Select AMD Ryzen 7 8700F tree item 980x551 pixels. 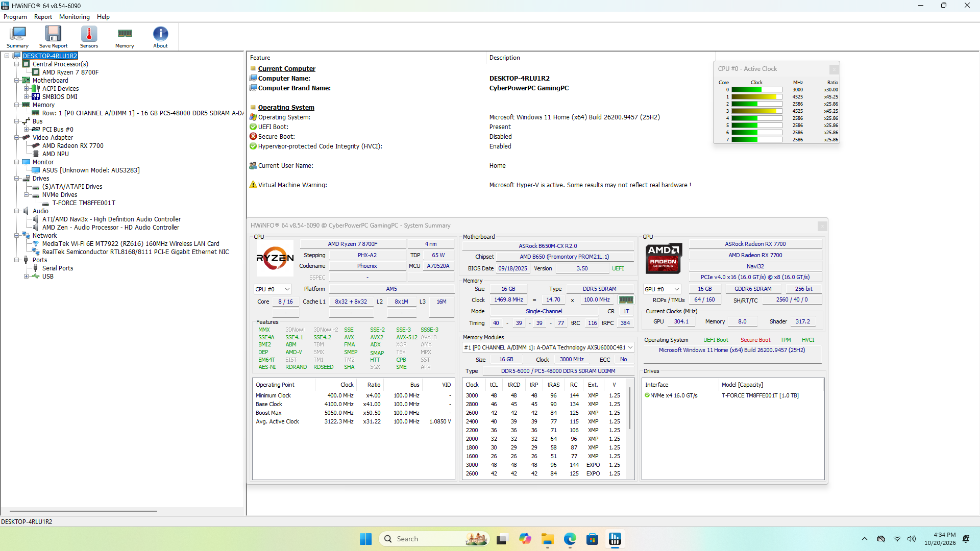click(70, 72)
